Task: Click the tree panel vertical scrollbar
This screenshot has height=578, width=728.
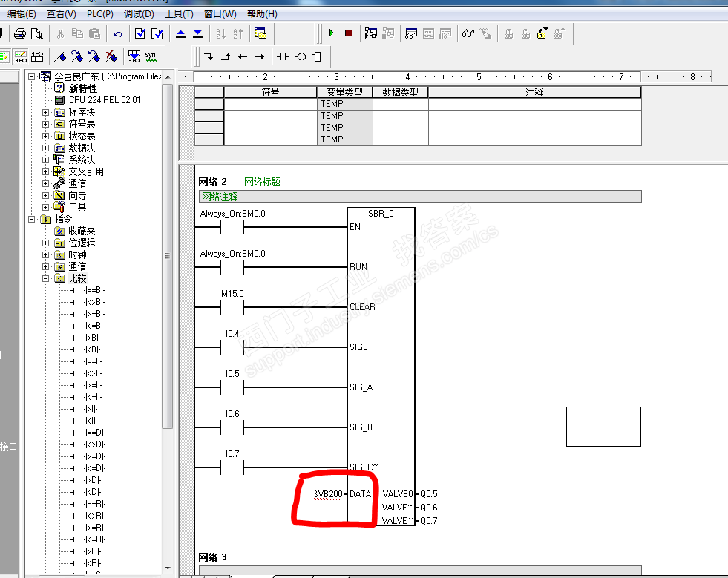Action: (168, 255)
